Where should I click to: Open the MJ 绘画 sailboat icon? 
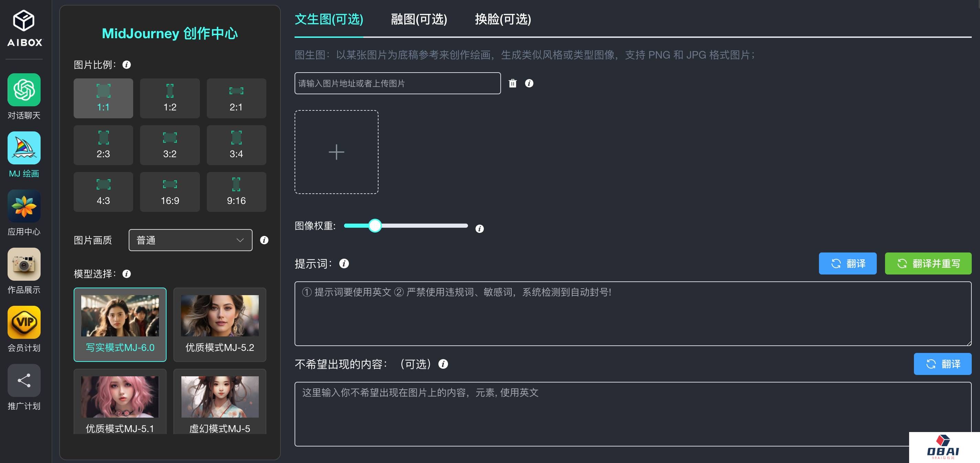coord(24,148)
